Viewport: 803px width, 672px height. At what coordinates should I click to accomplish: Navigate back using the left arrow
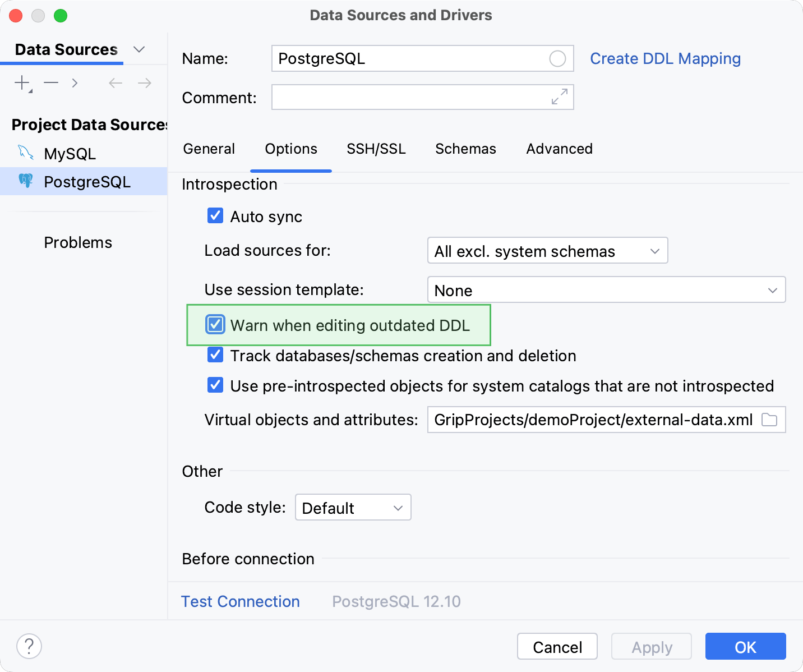115,82
